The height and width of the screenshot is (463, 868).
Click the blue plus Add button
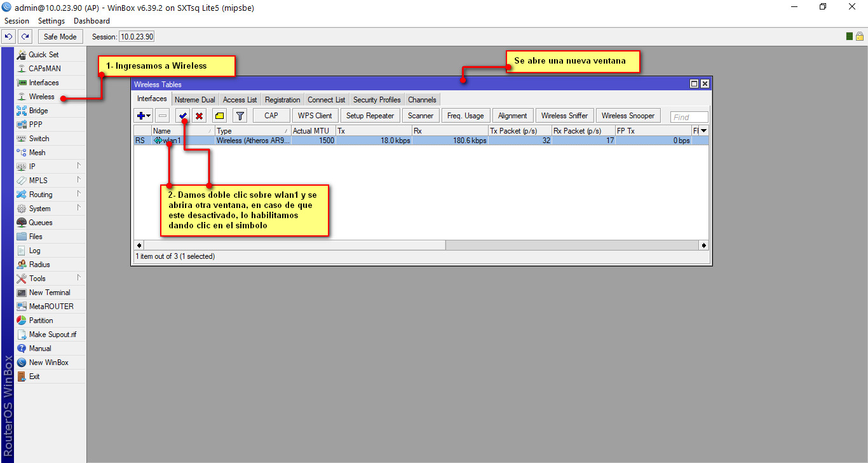click(x=142, y=116)
